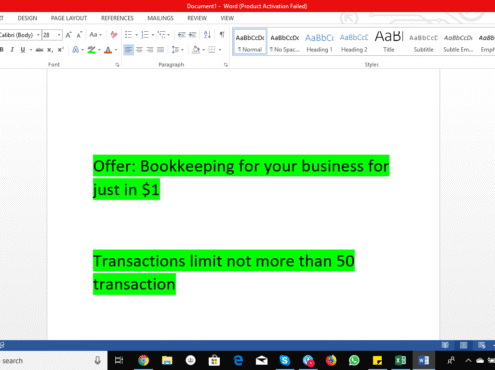Open WhatsApp from the taskbar

click(354, 360)
